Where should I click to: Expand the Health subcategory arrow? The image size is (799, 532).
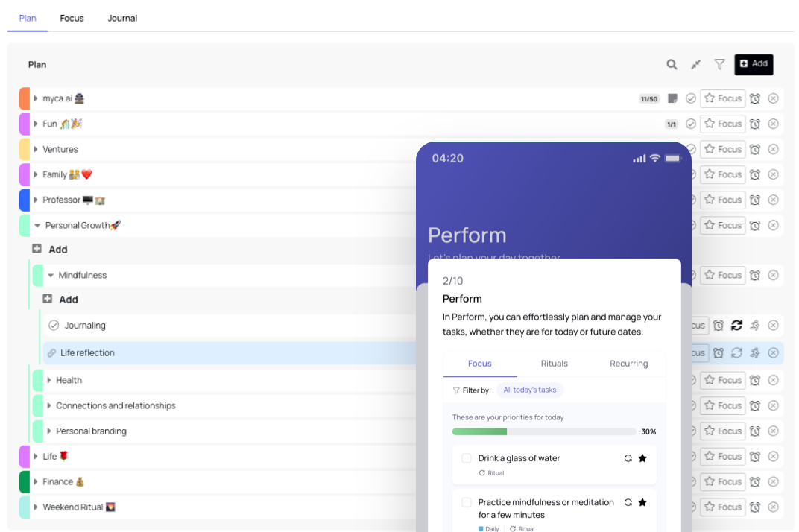49,380
